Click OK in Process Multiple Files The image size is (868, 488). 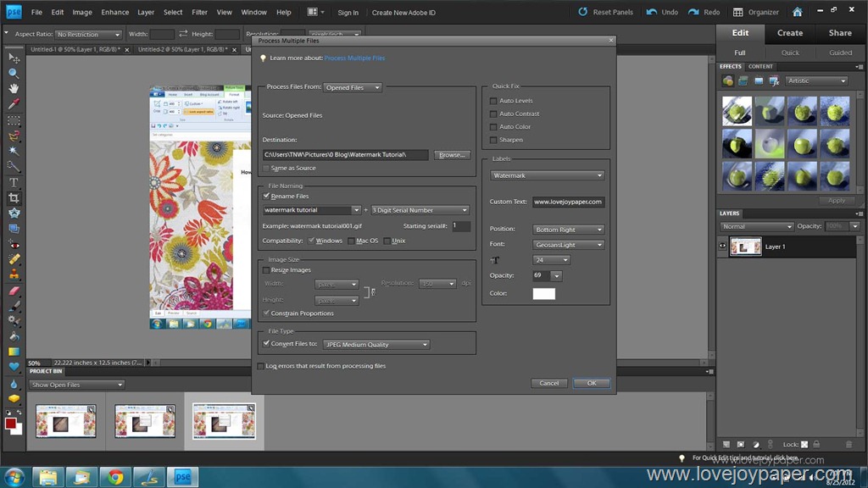(x=591, y=383)
